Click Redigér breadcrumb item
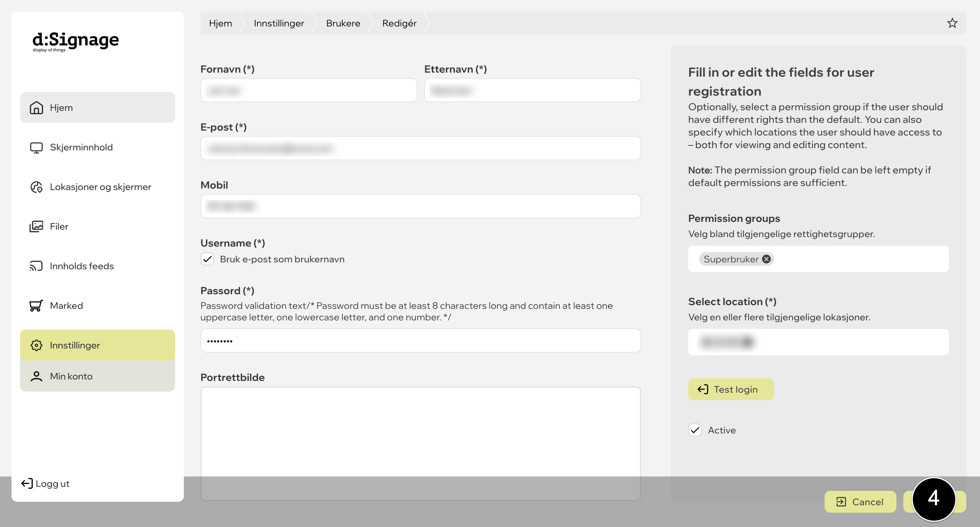Viewport: 980px width, 527px height. 399,23
